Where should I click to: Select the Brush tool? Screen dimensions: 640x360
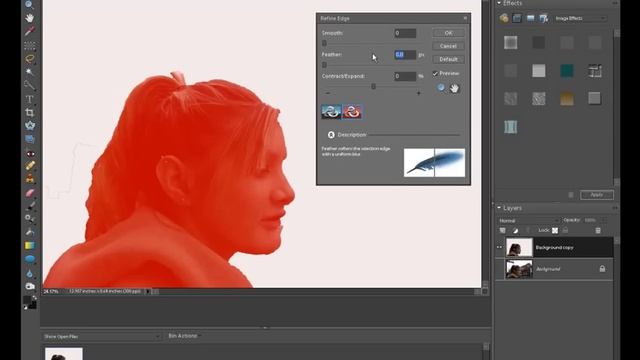pyautogui.click(x=29, y=206)
